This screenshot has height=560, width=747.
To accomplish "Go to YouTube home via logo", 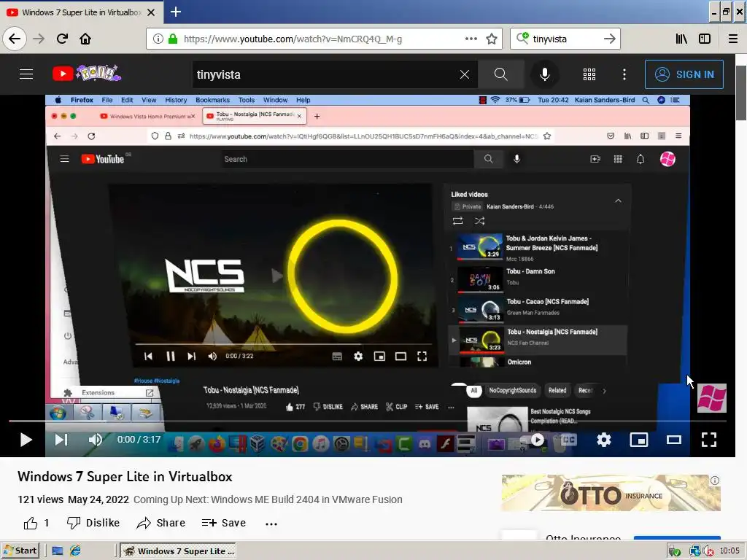I will coord(87,74).
